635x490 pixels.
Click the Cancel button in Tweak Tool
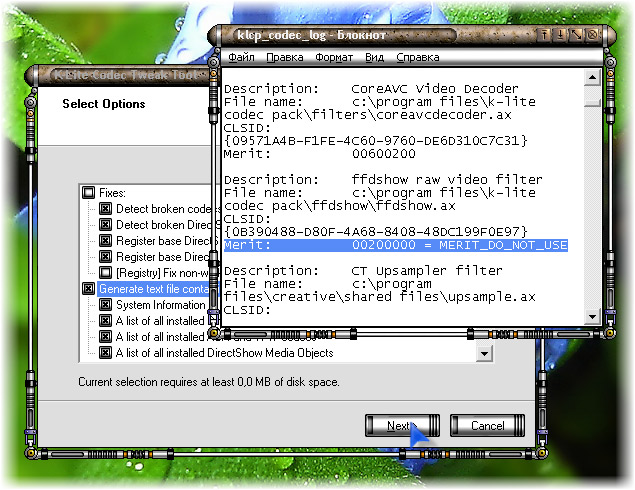tap(487, 425)
